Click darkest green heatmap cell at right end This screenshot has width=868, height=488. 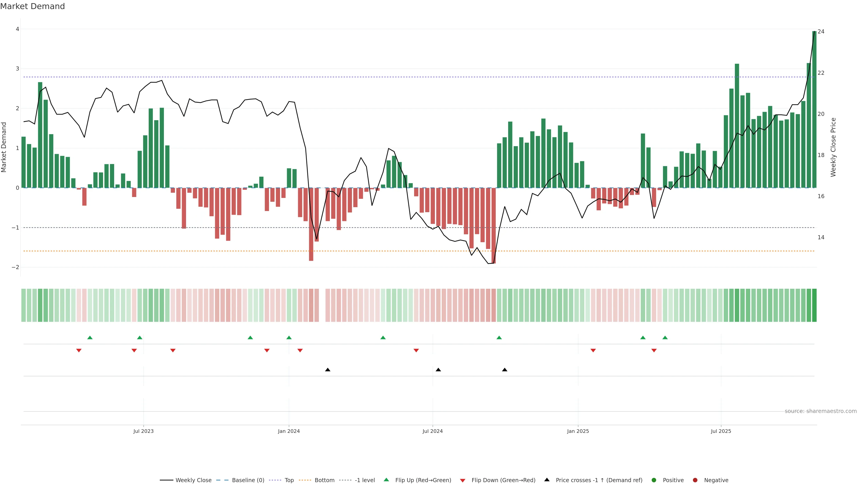[814, 305]
